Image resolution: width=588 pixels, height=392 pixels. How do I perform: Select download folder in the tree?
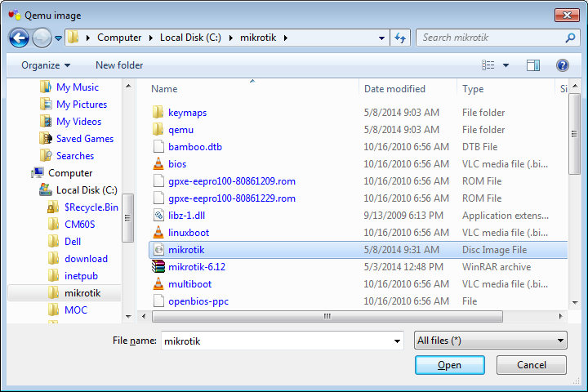pyautogui.click(x=86, y=259)
